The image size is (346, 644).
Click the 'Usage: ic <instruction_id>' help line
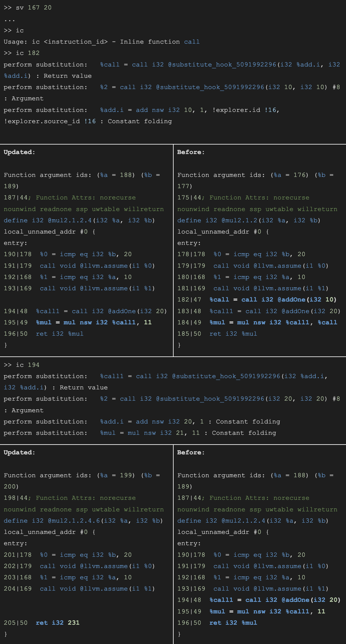101,42
